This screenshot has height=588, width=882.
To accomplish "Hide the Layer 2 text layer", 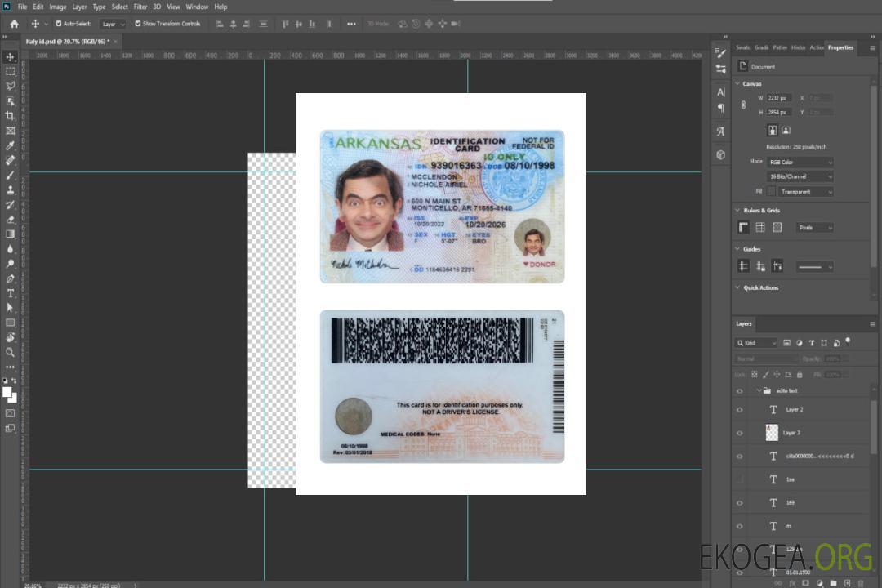I will coord(739,410).
